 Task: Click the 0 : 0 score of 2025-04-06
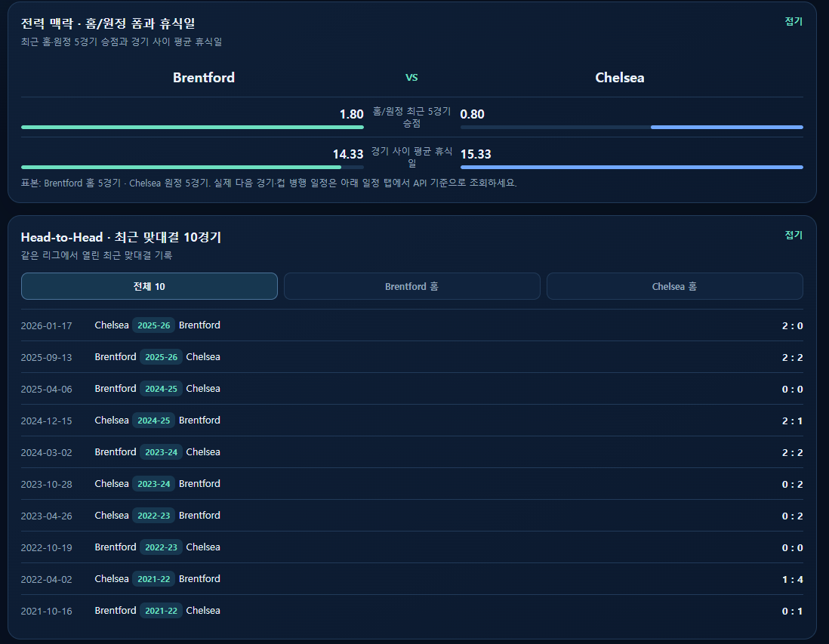(x=793, y=389)
